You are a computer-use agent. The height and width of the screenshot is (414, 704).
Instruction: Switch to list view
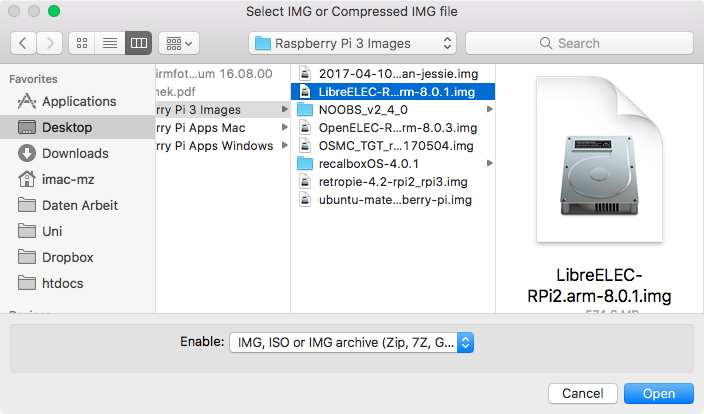pyautogui.click(x=110, y=43)
